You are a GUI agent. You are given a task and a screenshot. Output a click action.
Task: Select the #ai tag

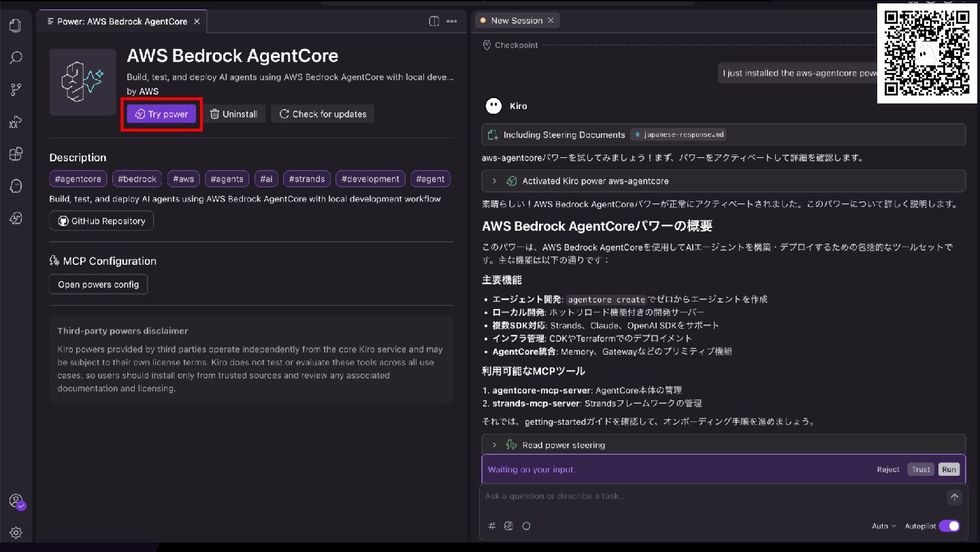[266, 179]
